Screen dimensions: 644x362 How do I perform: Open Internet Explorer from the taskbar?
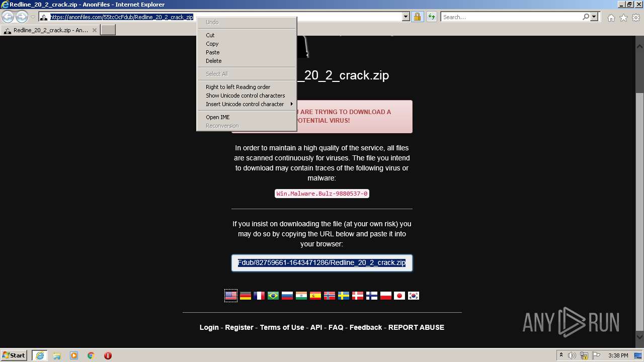[x=40, y=355]
